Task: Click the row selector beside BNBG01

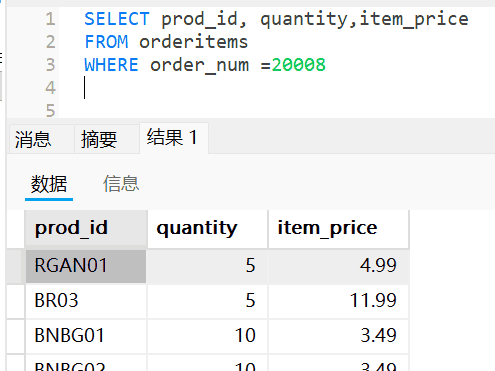Action: tap(16, 336)
